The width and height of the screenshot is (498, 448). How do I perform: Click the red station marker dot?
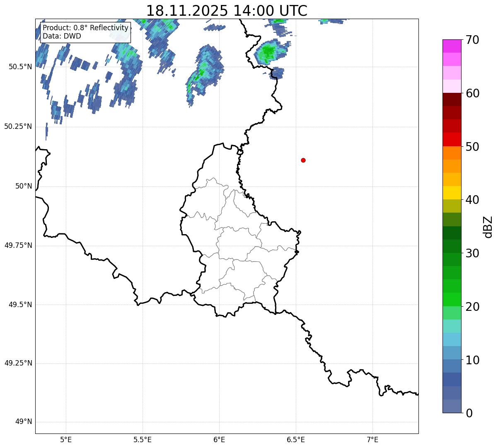tap(303, 160)
